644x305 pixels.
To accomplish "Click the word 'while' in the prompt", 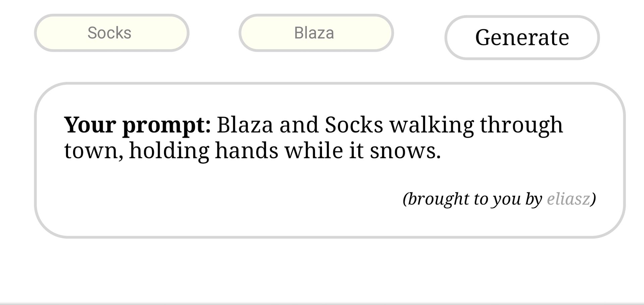I will point(314,150).
